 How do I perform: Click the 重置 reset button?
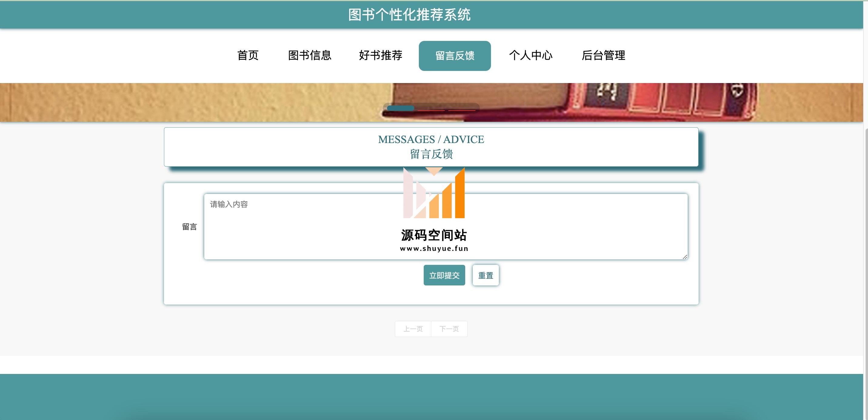486,275
